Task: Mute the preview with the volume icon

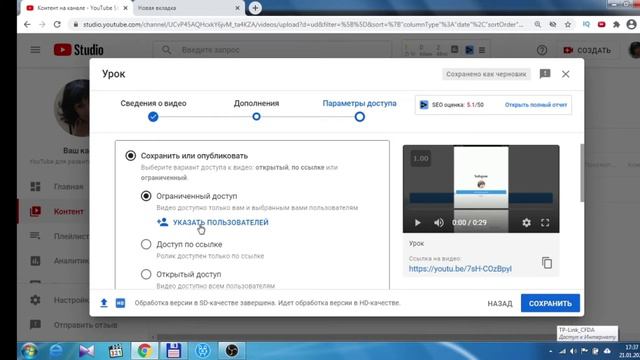Action: (x=439, y=223)
